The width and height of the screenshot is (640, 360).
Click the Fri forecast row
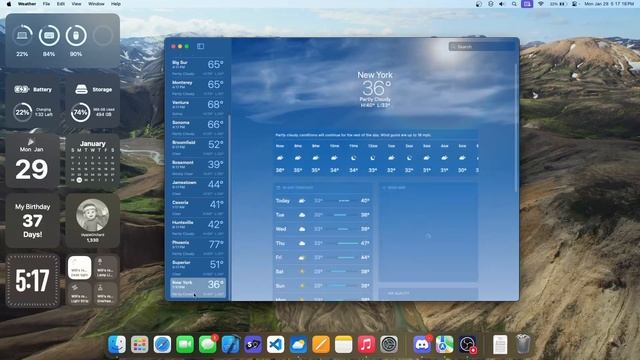(322, 258)
